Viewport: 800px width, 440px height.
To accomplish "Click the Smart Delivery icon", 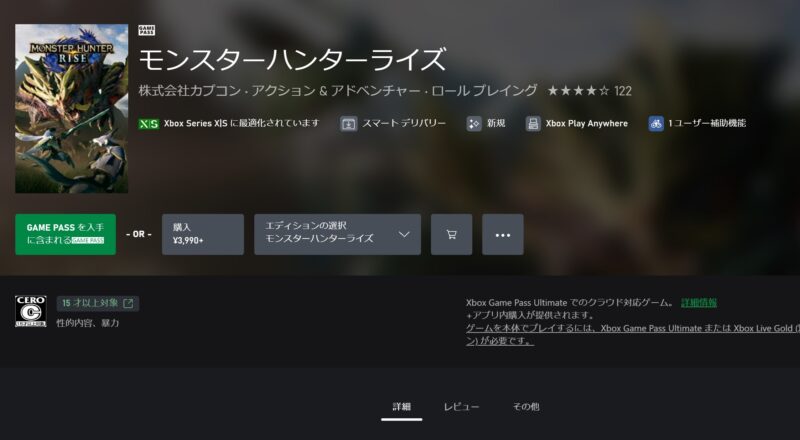I will coord(348,124).
